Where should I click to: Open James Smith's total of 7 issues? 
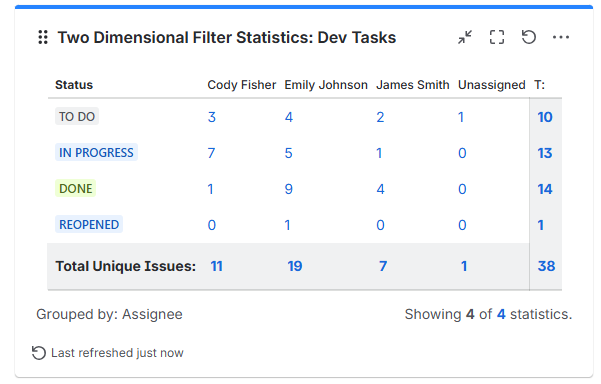coord(383,266)
